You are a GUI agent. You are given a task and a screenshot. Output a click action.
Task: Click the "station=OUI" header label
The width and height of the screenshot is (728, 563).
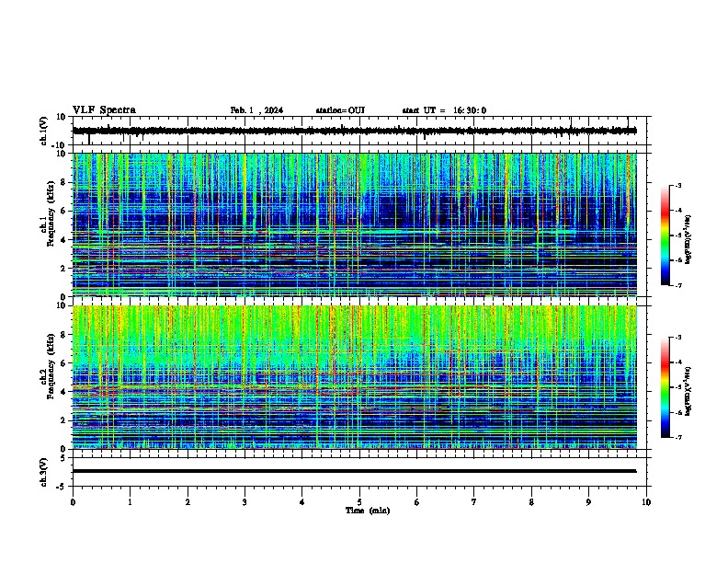pos(340,110)
